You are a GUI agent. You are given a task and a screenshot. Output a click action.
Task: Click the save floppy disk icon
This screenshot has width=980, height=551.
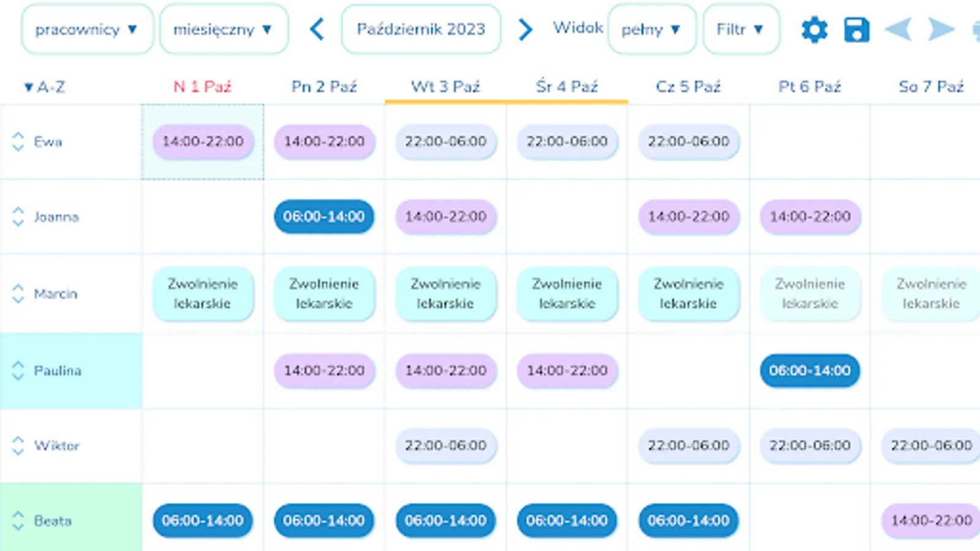pos(856,29)
